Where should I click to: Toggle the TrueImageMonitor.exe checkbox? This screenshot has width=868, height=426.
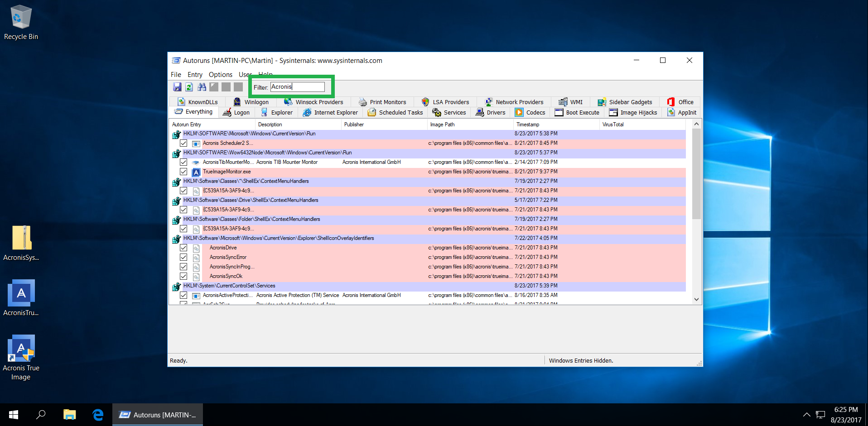[183, 172]
